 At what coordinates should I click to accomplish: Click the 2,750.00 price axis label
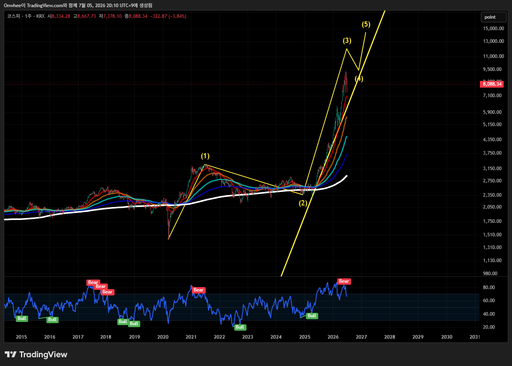(x=492, y=181)
